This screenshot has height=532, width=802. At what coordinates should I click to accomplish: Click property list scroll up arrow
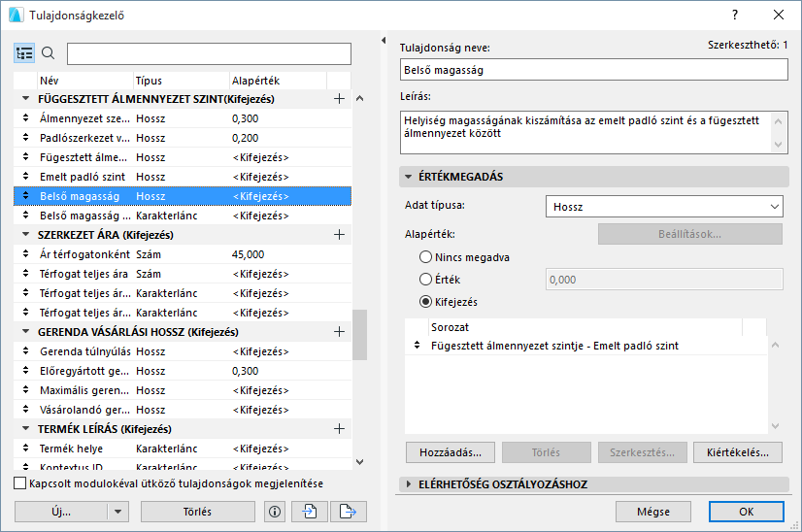point(359,98)
